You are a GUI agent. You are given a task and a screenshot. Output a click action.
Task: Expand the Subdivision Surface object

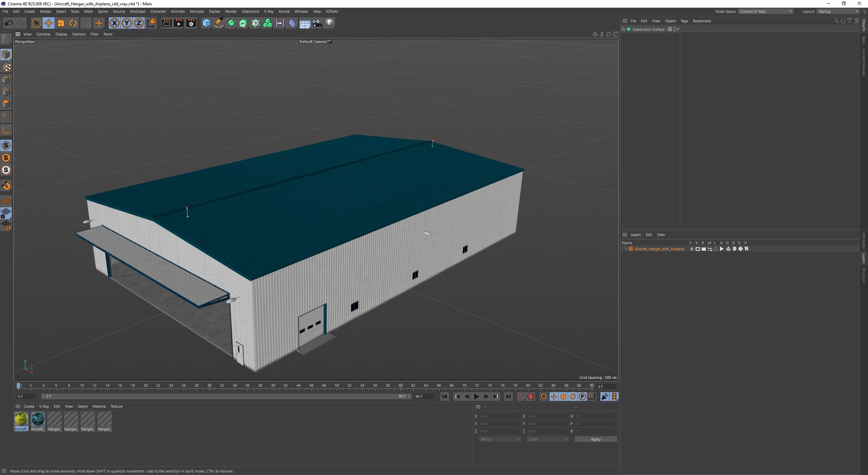[x=623, y=29]
